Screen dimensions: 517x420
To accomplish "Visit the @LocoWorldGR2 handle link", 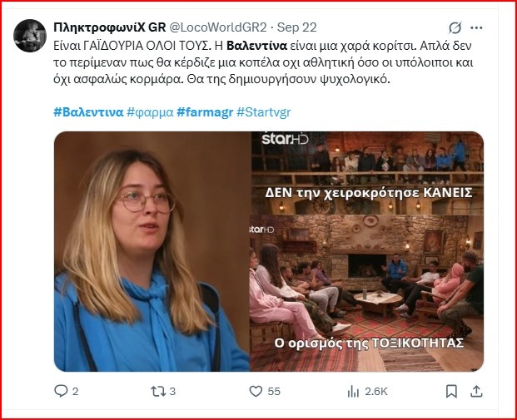I will coord(217,27).
